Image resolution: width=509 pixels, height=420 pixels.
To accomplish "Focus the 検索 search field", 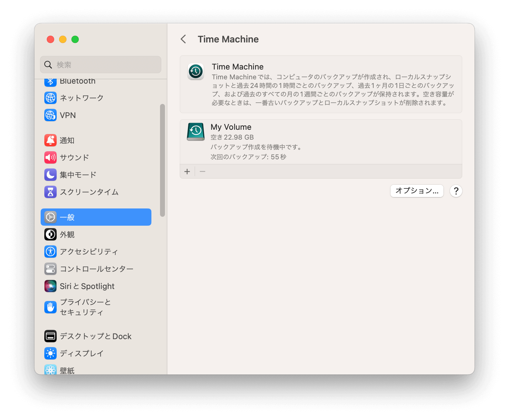I will 101,65.
